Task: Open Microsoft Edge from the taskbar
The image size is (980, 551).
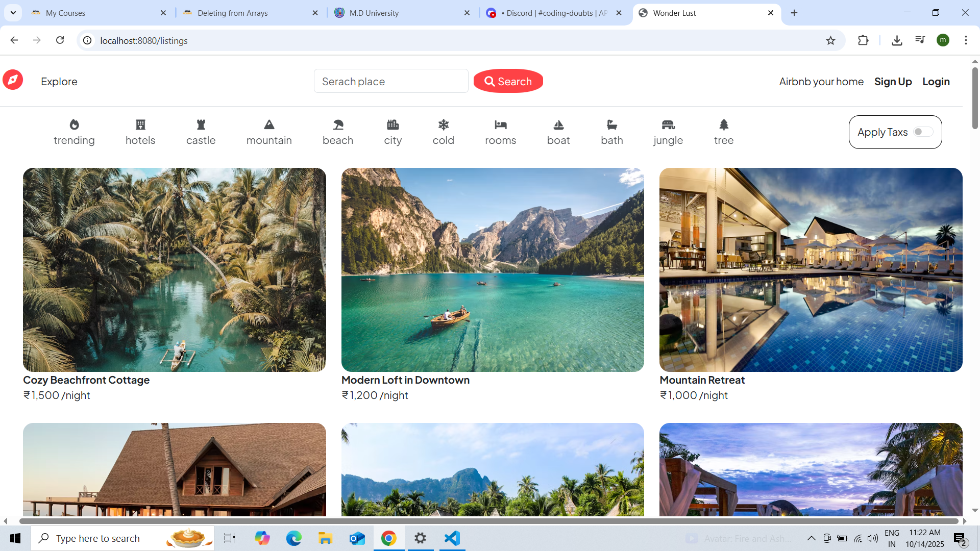Action: tap(294, 538)
